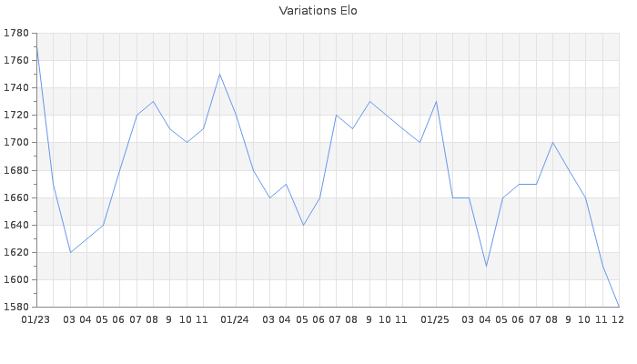
Task: Click the 1700 y-axis label
Action: click(16, 143)
